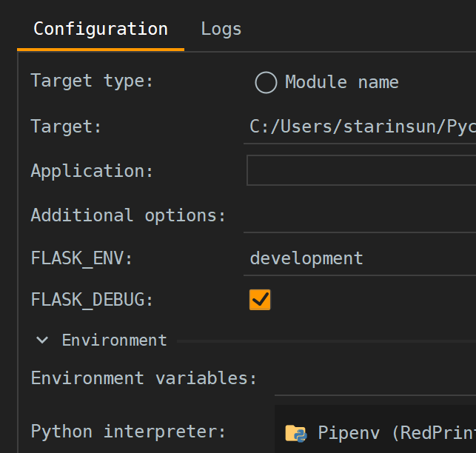Open the Logs tab
The width and height of the screenshot is (476, 453).
tap(221, 30)
